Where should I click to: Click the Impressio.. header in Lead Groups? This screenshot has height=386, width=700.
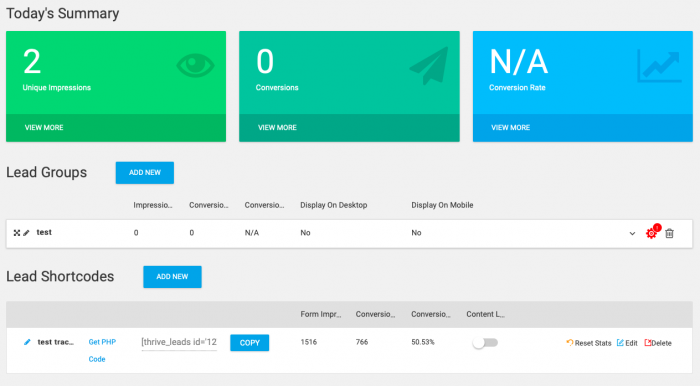point(153,205)
